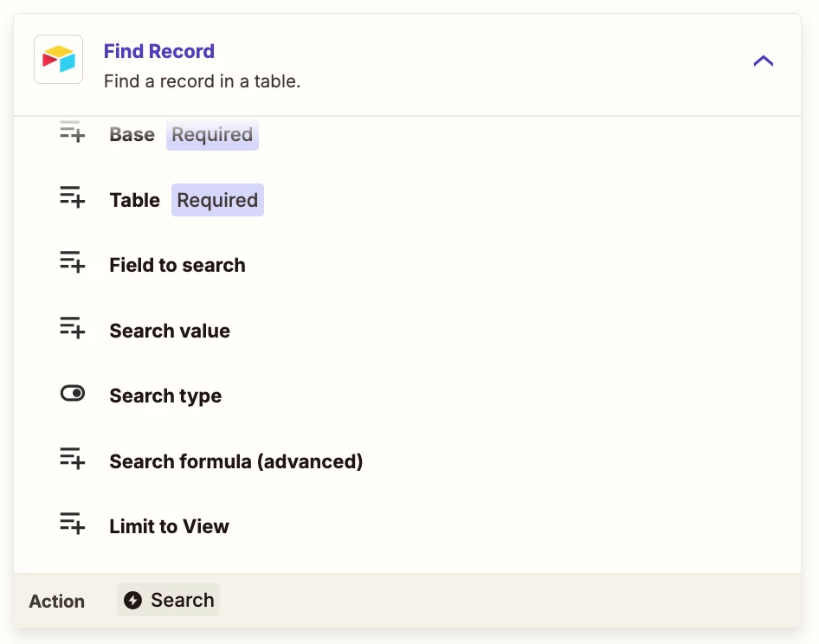This screenshot has height=644, width=819.
Task: Select the Field to search entry
Action: pyautogui.click(x=177, y=266)
